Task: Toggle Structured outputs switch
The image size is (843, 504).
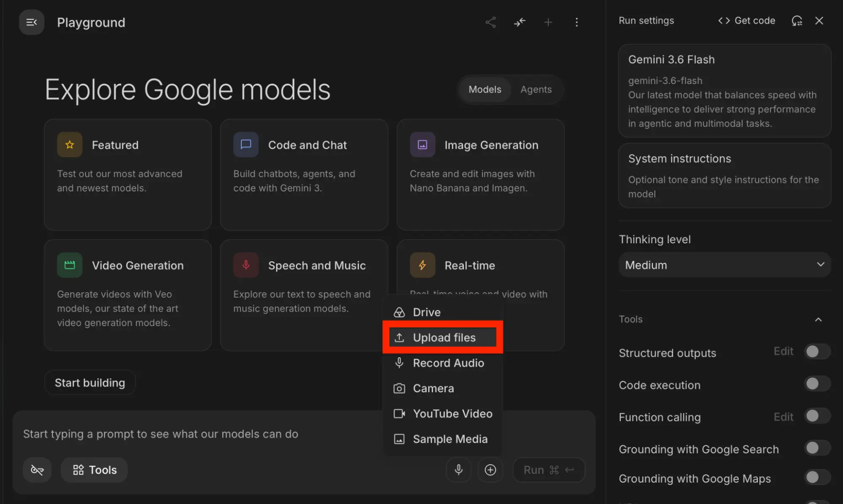Action: coord(817,352)
